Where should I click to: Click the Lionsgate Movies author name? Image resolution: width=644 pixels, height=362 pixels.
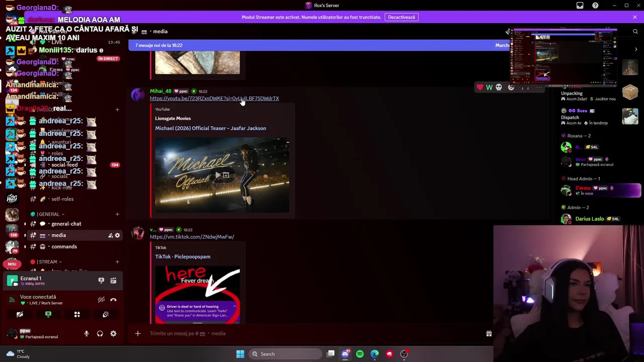(173, 119)
